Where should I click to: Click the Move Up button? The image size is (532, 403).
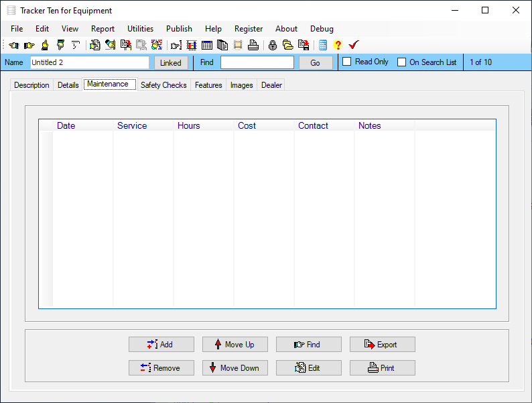235,344
